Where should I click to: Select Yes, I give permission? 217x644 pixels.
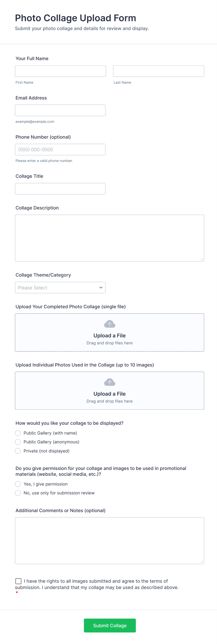tap(18, 484)
